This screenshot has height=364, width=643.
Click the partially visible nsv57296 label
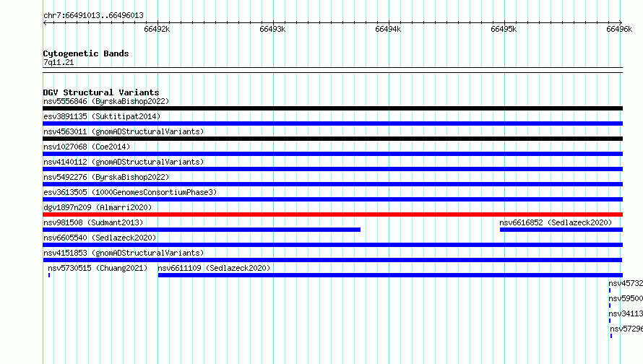(626, 329)
